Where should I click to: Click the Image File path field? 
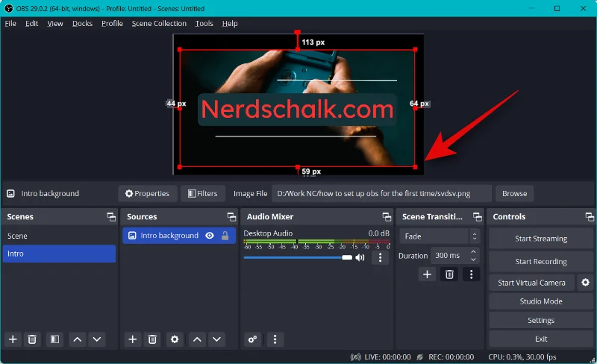(381, 193)
